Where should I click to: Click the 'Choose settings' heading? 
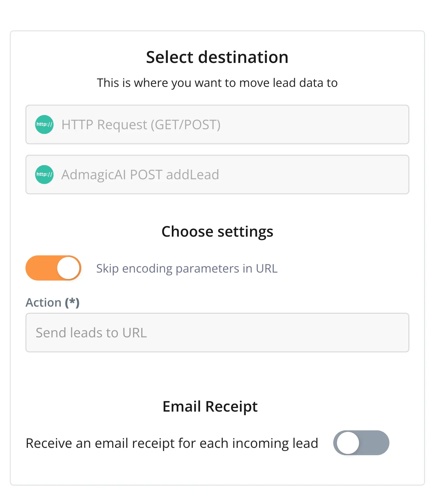[x=217, y=231]
